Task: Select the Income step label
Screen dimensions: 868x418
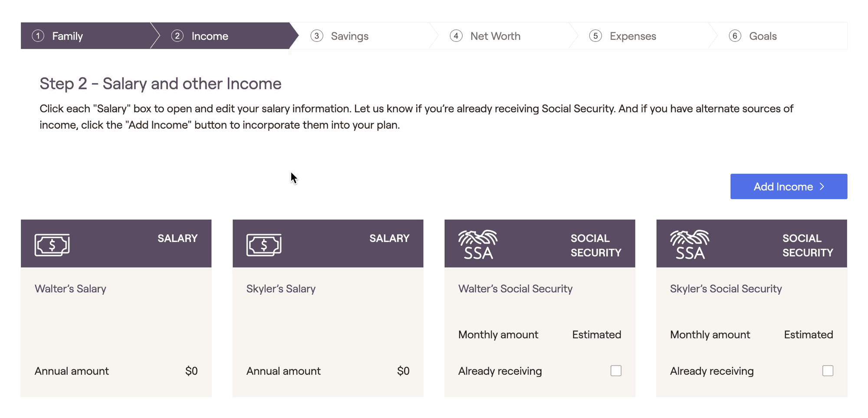Action: click(x=210, y=36)
